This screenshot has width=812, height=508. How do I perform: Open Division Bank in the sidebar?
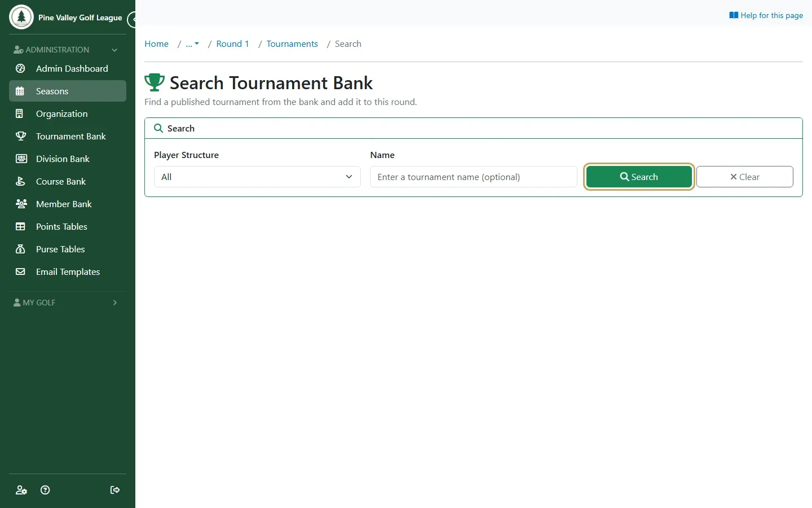(68, 159)
